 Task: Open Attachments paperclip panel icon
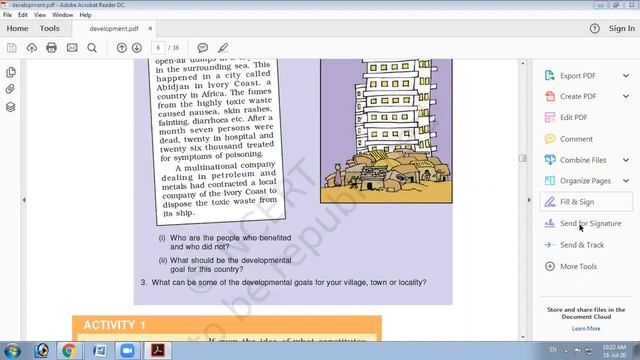click(11, 89)
